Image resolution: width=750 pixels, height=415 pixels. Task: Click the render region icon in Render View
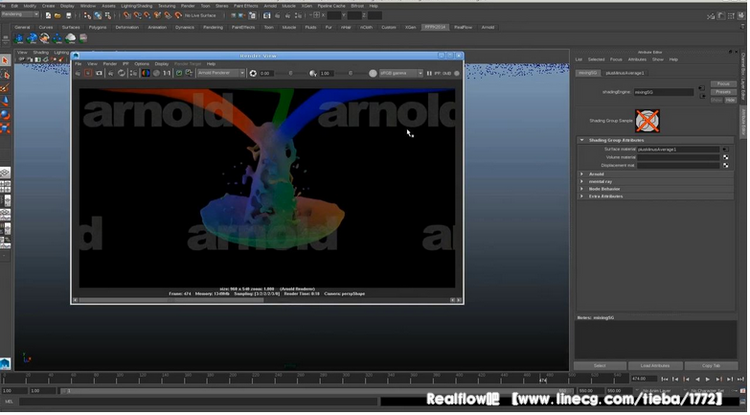click(x=88, y=73)
